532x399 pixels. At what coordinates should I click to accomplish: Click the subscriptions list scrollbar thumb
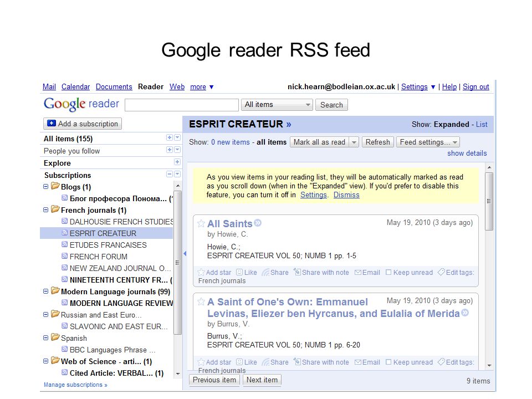coord(177,262)
